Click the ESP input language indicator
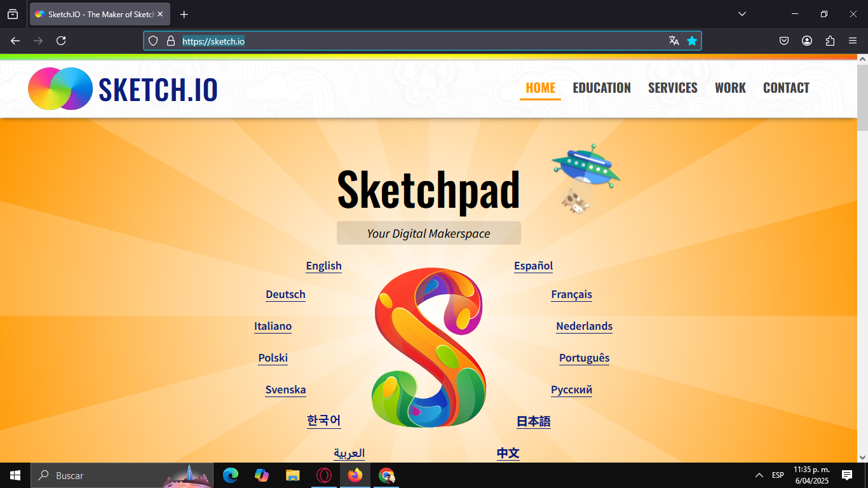The width and height of the screenshot is (868, 488). click(778, 475)
